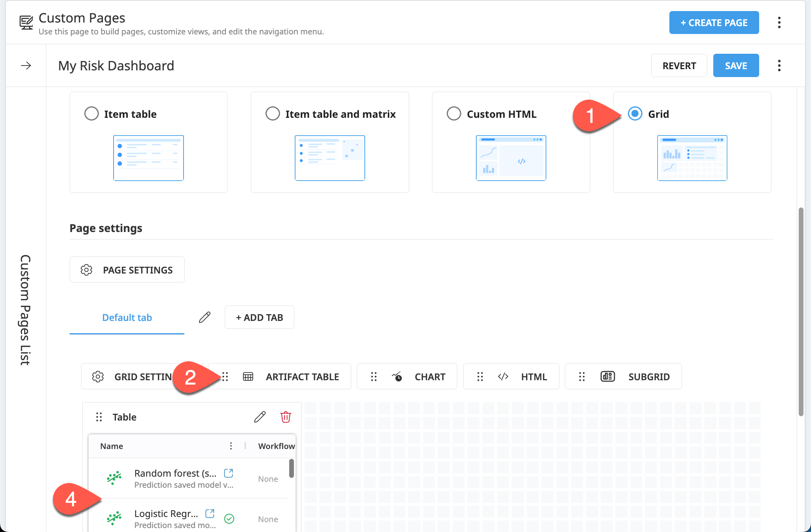Delete the Table card with trash icon
This screenshot has height=532, width=811.
click(286, 417)
